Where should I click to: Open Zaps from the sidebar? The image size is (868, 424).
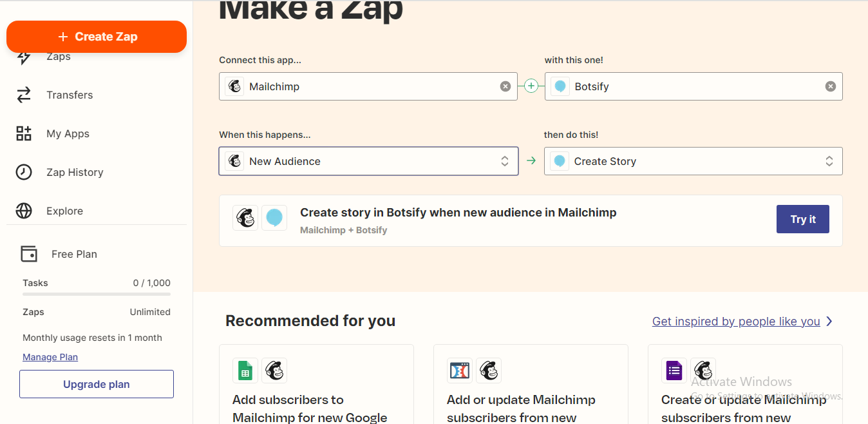(59, 57)
